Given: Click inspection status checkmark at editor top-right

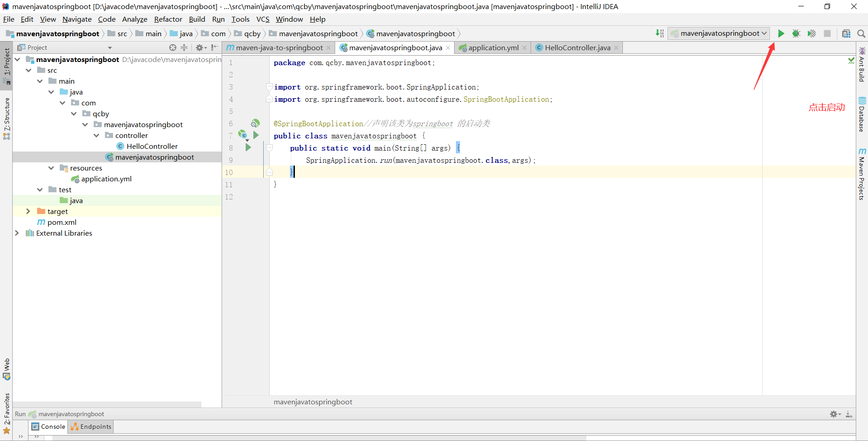Looking at the screenshot, I should coord(851,60).
